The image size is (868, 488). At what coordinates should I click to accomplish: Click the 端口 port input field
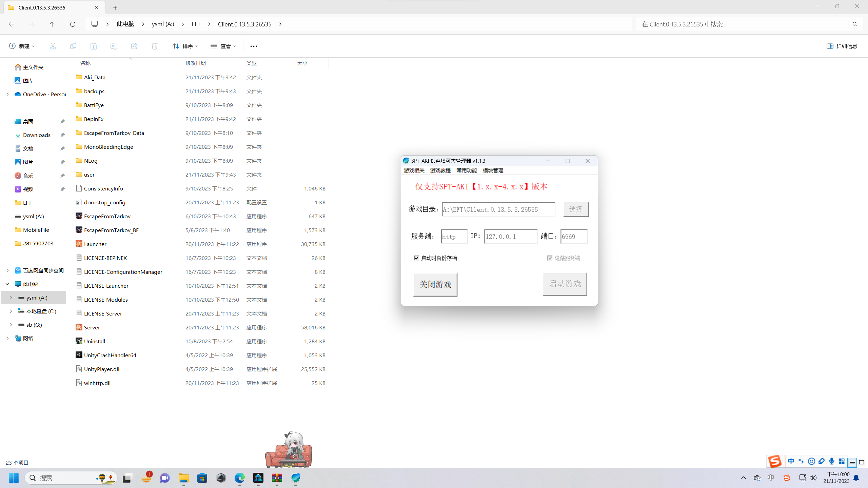[574, 237]
